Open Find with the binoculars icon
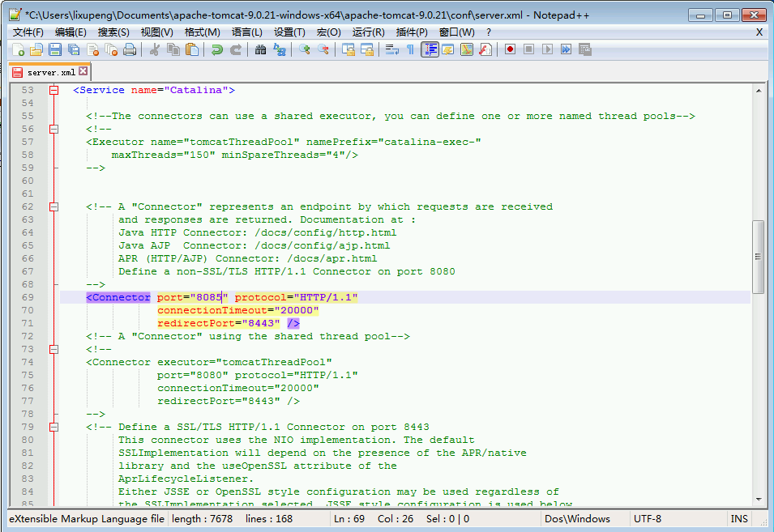This screenshot has height=532, width=774. click(261, 49)
